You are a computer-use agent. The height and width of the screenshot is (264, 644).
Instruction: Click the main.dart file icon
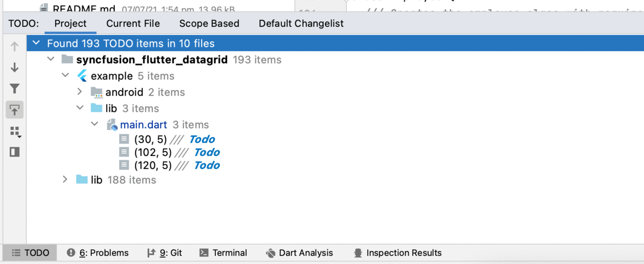coord(112,125)
